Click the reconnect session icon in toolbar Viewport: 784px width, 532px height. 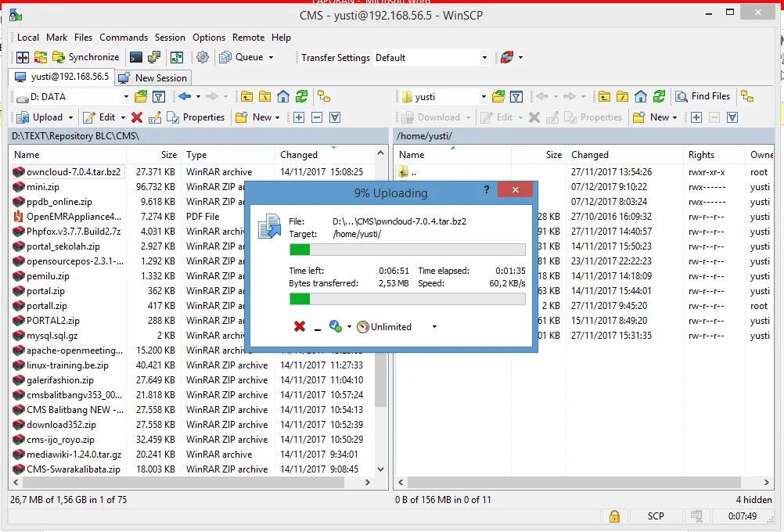click(x=507, y=57)
